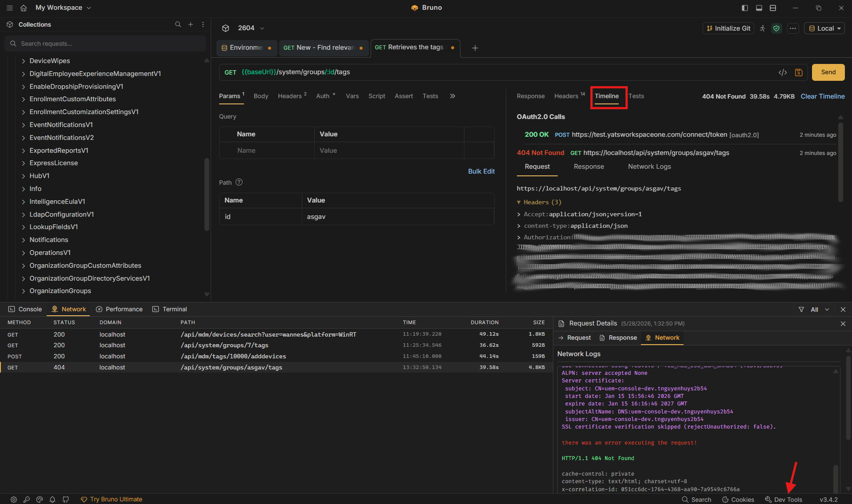Image resolution: width=852 pixels, height=504 pixels.
Task: Open the hamburger menu icon
Action: [x=10, y=8]
